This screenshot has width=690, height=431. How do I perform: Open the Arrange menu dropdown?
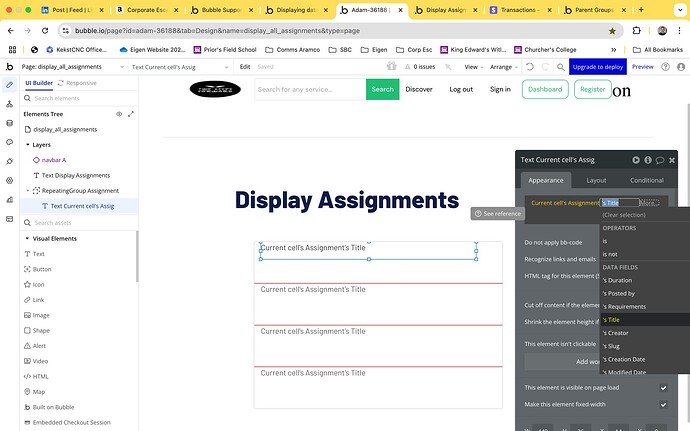[503, 67]
